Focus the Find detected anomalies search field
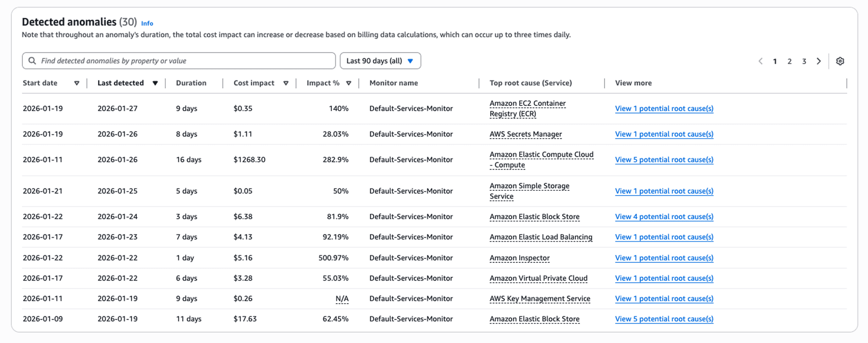Image resolution: width=868 pixels, height=343 pixels. tap(186, 61)
